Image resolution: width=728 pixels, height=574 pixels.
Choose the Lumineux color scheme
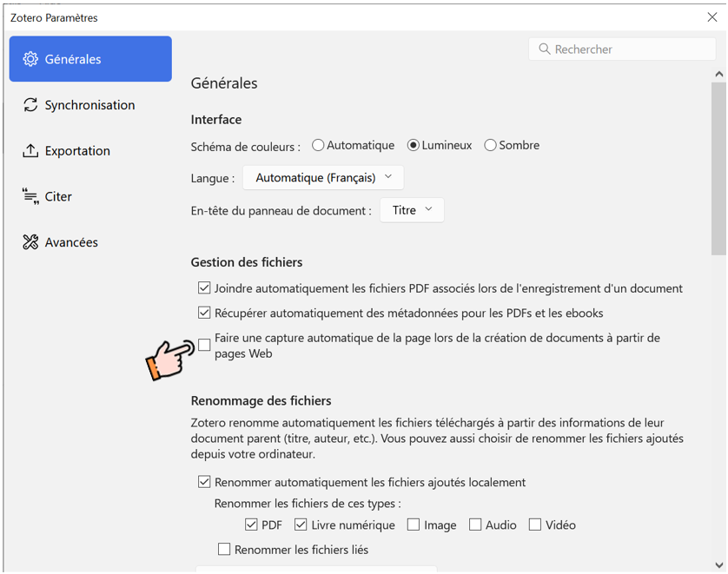413,145
